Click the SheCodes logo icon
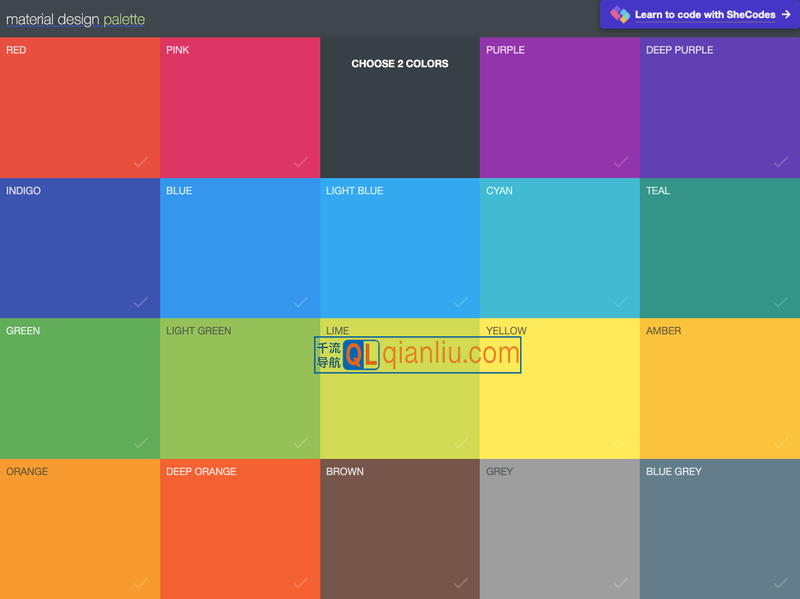Image resolution: width=800 pixels, height=599 pixels. (620, 15)
